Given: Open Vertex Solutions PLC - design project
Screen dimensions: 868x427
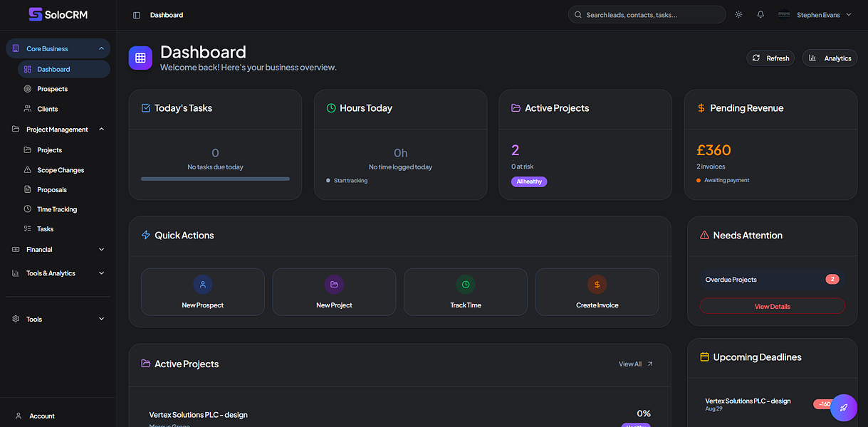Looking at the screenshot, I should tap(198, 414).
